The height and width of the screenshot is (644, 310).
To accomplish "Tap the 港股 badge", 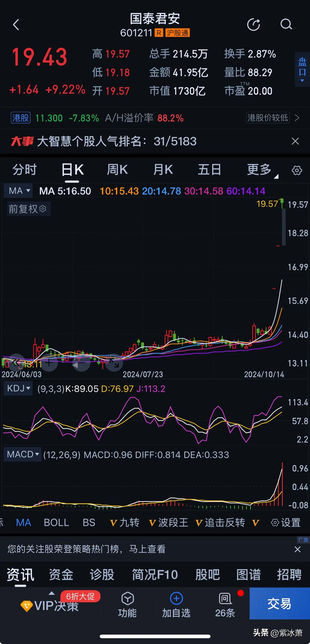I will pos(21,118).
